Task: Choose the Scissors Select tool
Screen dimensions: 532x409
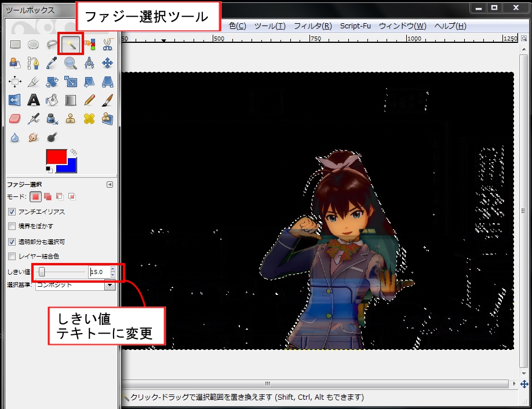Action: tap(107, 44)
